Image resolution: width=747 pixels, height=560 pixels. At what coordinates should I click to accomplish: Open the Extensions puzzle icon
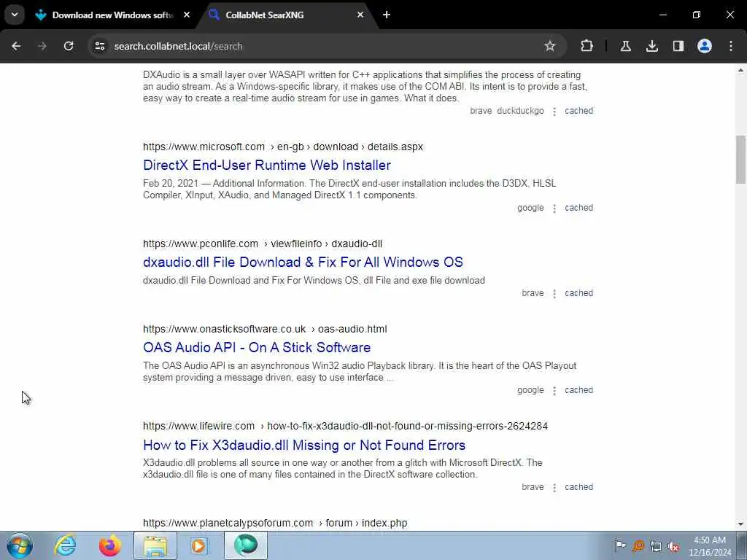(x=587, y=46)
